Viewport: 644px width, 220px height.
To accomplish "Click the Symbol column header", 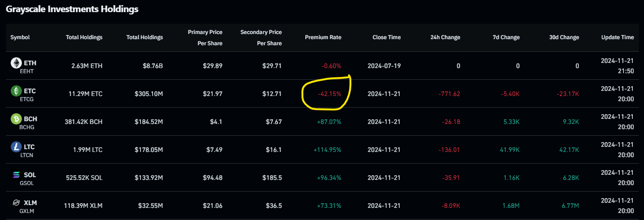I will pos(20,37).
